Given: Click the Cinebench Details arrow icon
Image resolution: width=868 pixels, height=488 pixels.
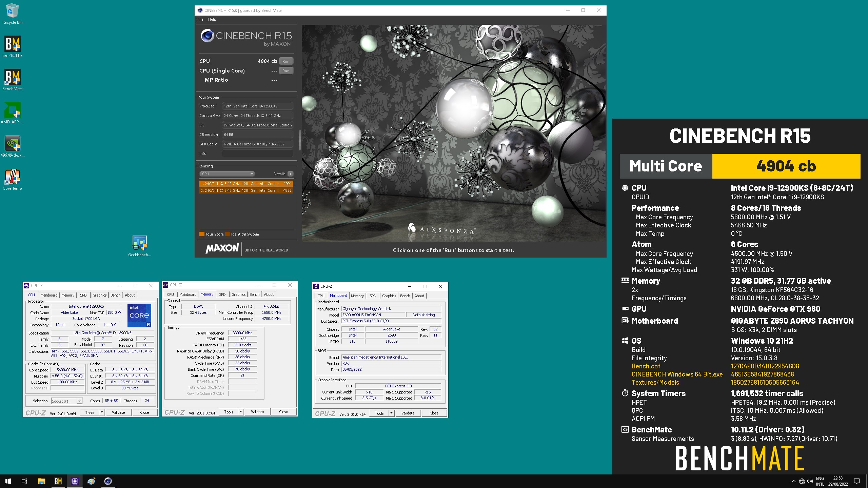Looking at the screenshot, I should tap(291, 174).
